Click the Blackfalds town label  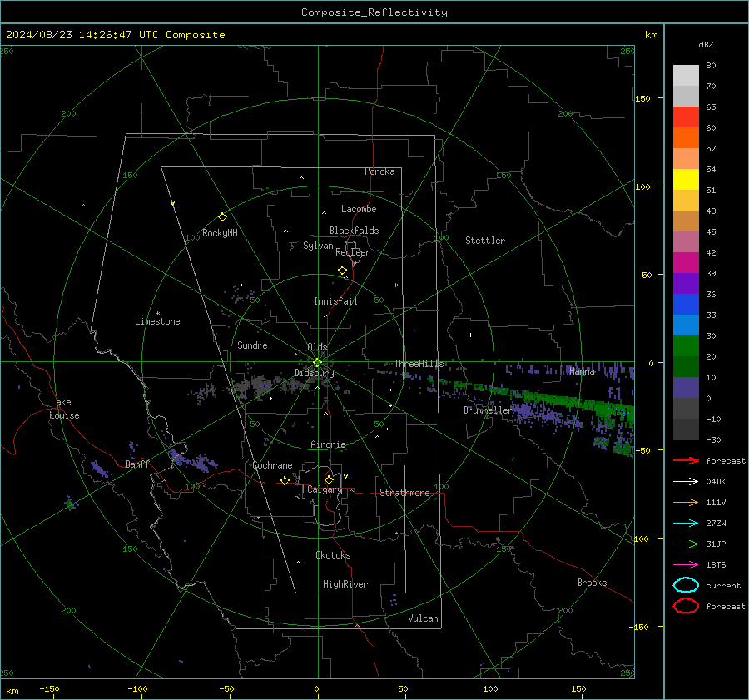pos(354,231)
